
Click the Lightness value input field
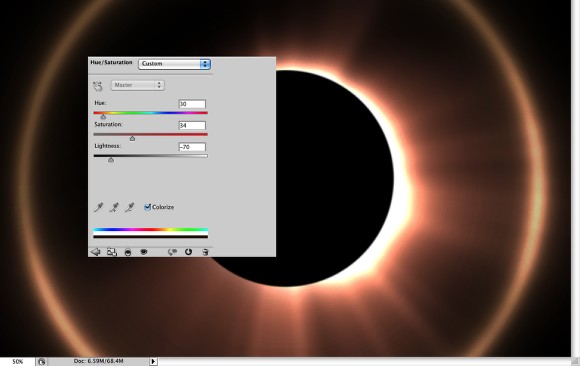coord(192,147)
